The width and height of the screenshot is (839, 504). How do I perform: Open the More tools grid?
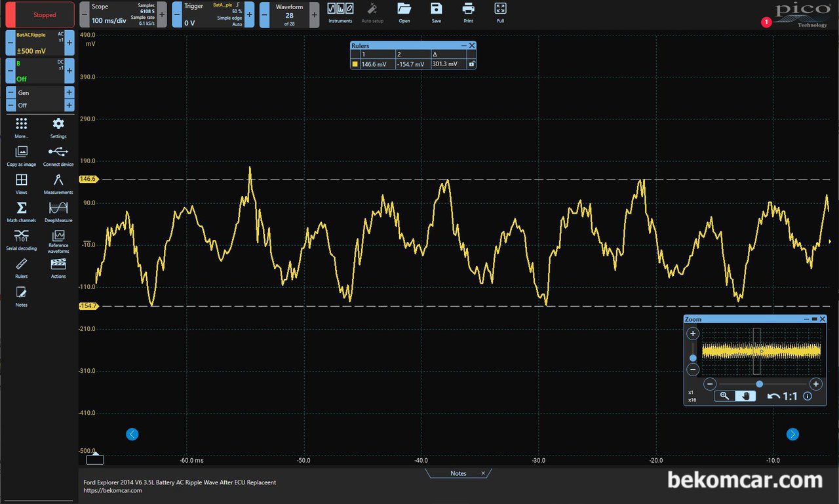pyautogui.click(x=22, y=128)
